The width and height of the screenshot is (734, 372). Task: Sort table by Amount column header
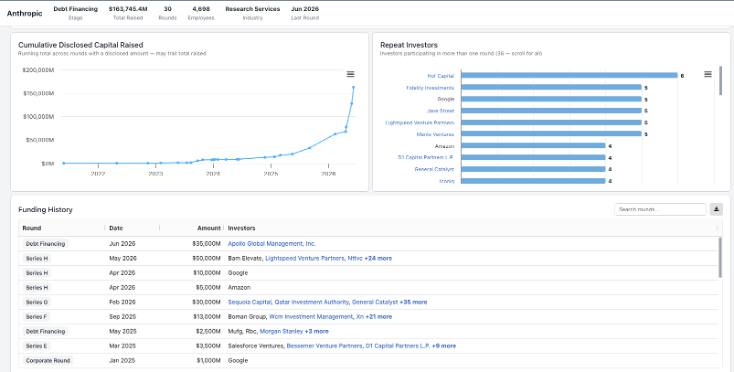point(209,228)
